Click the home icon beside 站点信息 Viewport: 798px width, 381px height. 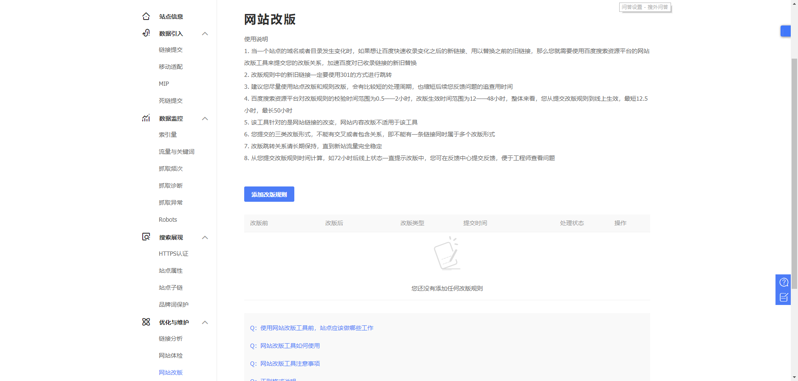pos(146,16)
